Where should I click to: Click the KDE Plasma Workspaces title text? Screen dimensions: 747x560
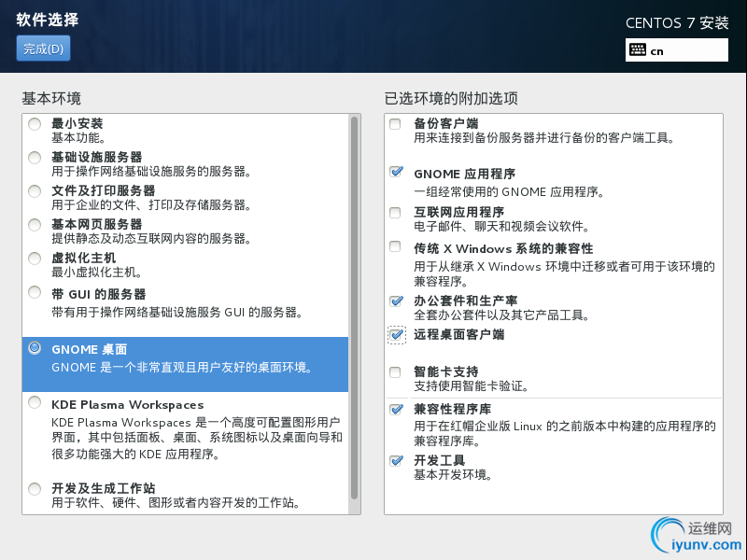coord(128,405)
